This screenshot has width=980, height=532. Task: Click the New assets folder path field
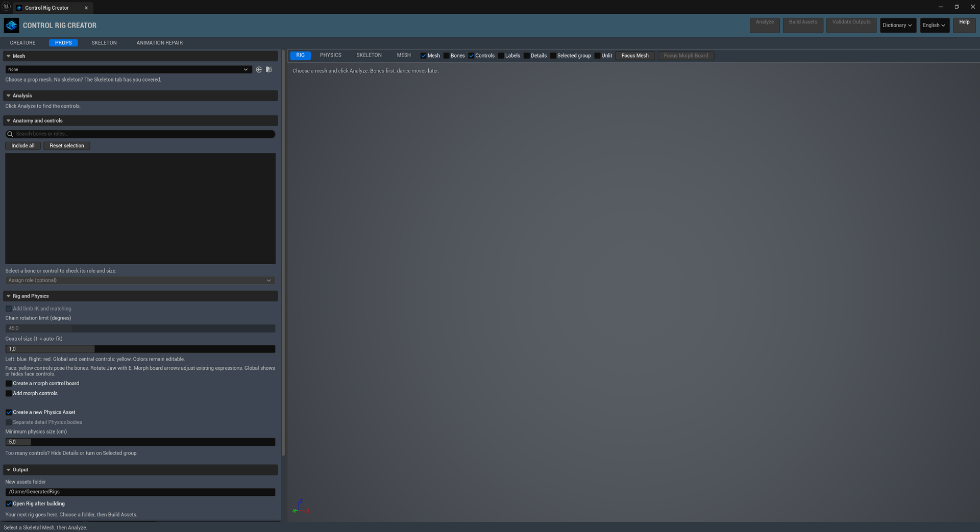140,492
